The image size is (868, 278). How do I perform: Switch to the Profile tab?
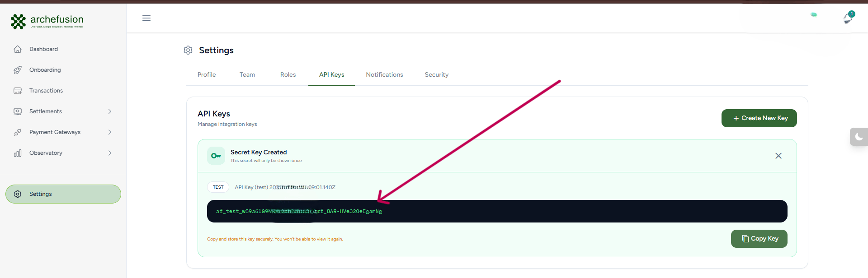point(207,74)
